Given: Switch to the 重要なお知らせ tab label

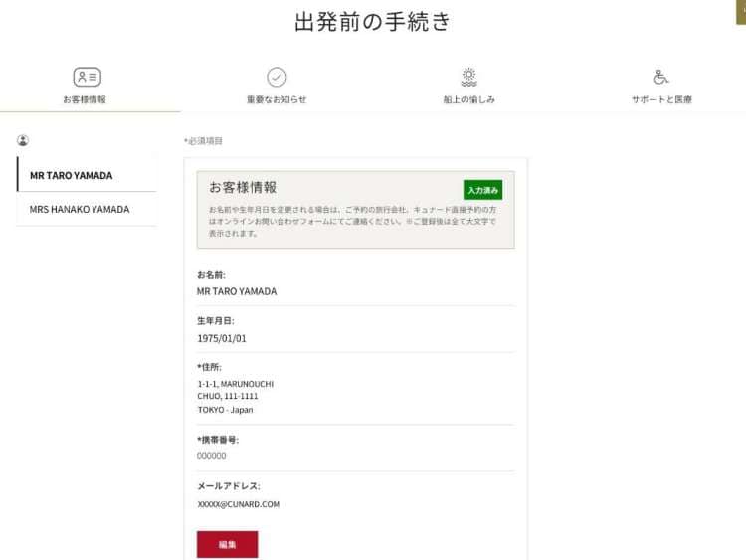Looking at the screenshot, I should [277, 99].
